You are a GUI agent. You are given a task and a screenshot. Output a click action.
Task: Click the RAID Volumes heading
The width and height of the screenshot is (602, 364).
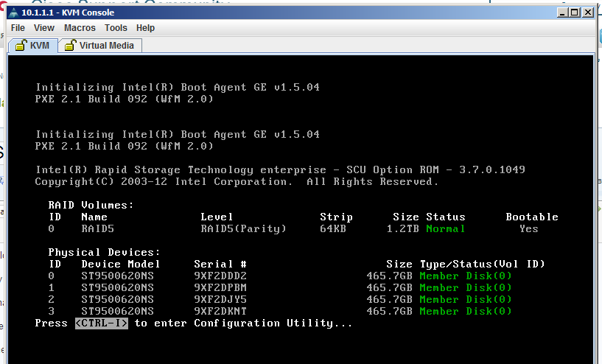(x=91, y=206)
